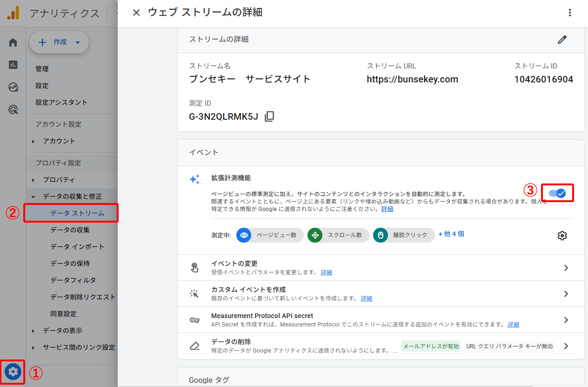The image size is (588, 387).
Task: Open Admin via the gear icon bottom-left
Action: [x=13, y=372]
